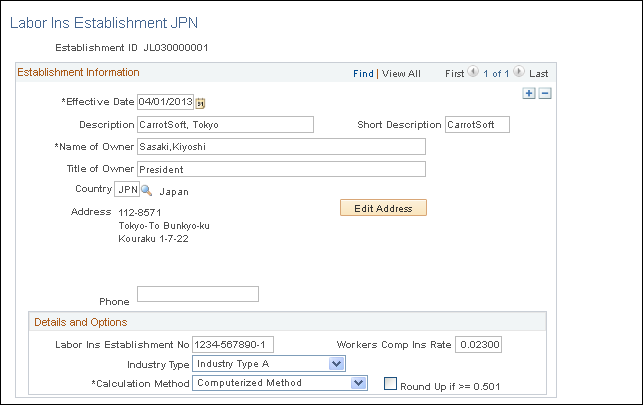Edit the Workers Comp Ins Rate field
This screenshot has height=405, width=643.
point(479,344)
